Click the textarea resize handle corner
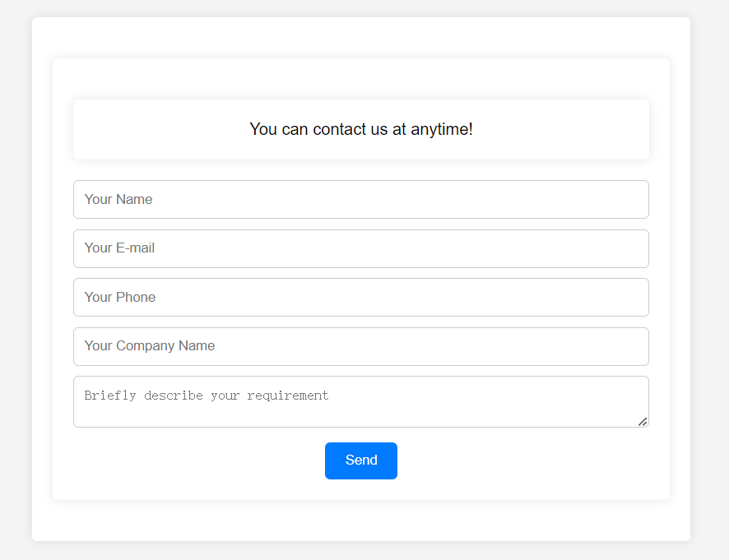This screenshot has width=729, height=560. [x=643, y=421]
